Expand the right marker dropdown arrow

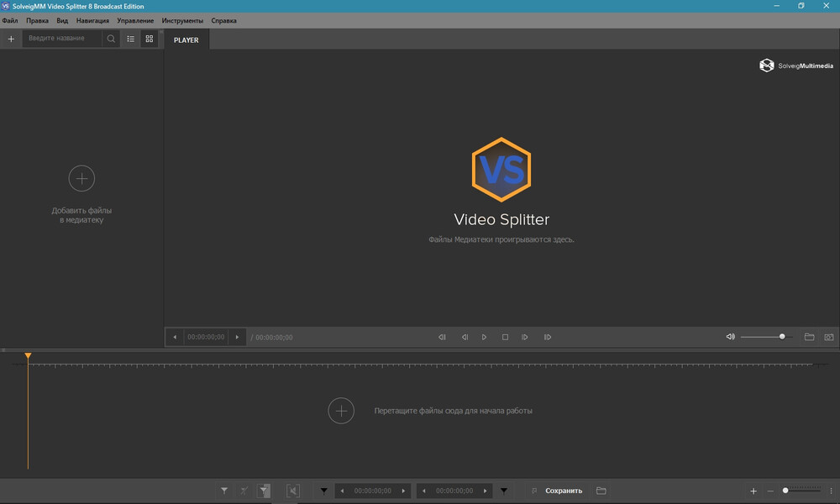click(504, 491)
